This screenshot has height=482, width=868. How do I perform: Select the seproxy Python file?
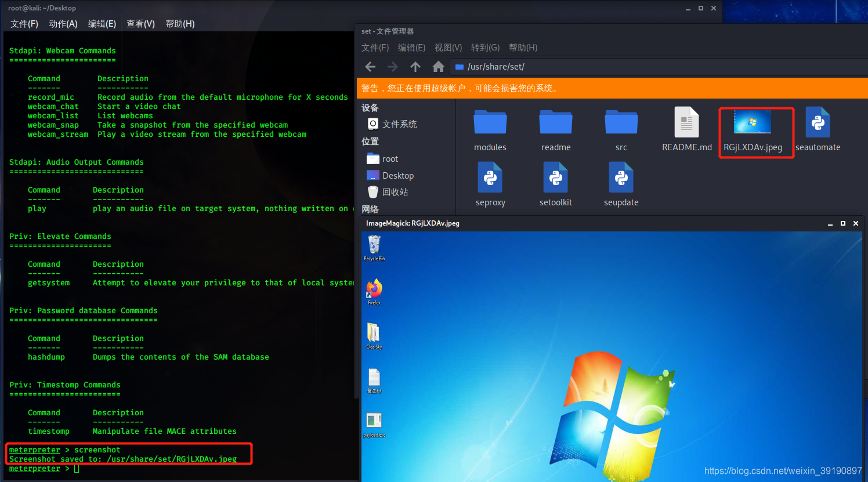click(490, 184)
